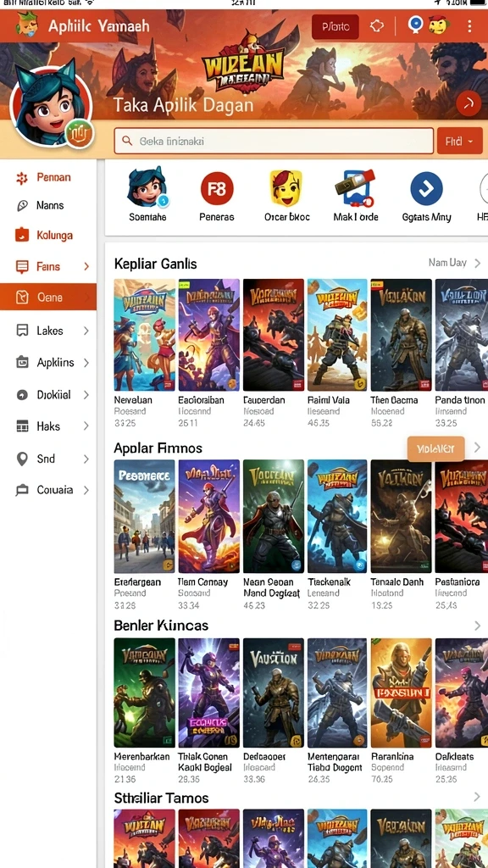This screenshot has width=488, height=868.
Task: Open the Rarankina game cover
Action: pos(401,693)
